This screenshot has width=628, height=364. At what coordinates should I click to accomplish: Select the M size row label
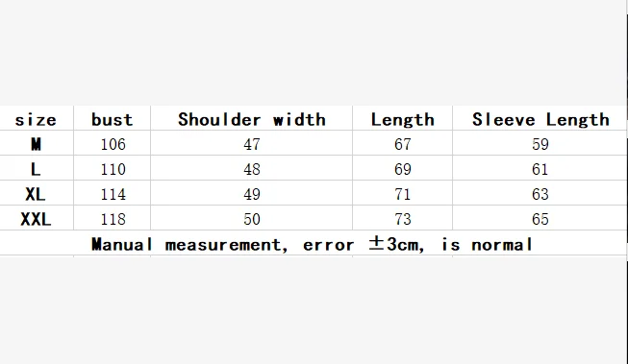(x=36, y=144)
